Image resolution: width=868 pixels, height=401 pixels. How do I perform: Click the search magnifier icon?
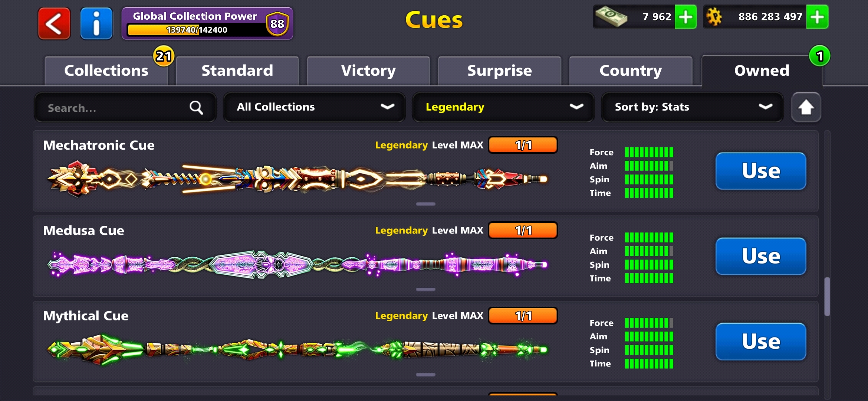coord(196,108)
